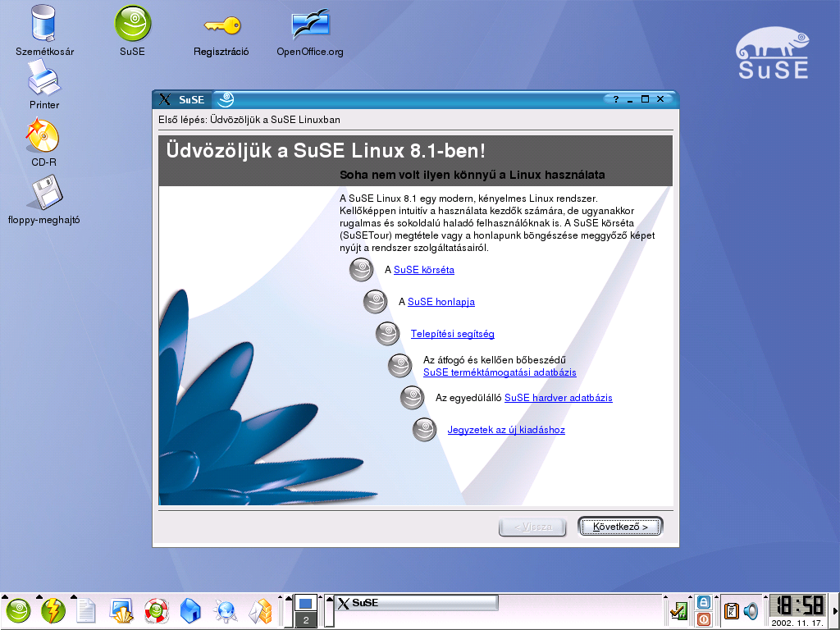Click the round icon beside SuSE honlapja
Screen dimensions: 840x630
click(x=376, y=302)
